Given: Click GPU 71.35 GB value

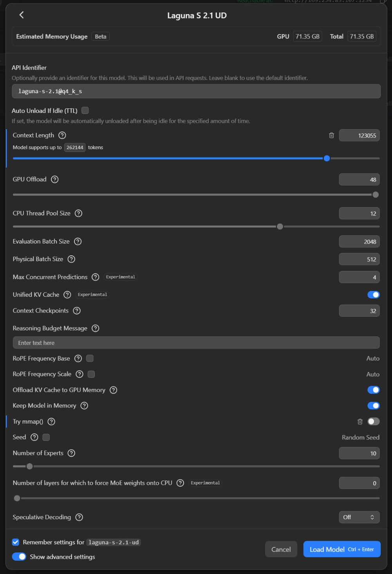Looking at the screenshot, I should [x=307, y=36].
